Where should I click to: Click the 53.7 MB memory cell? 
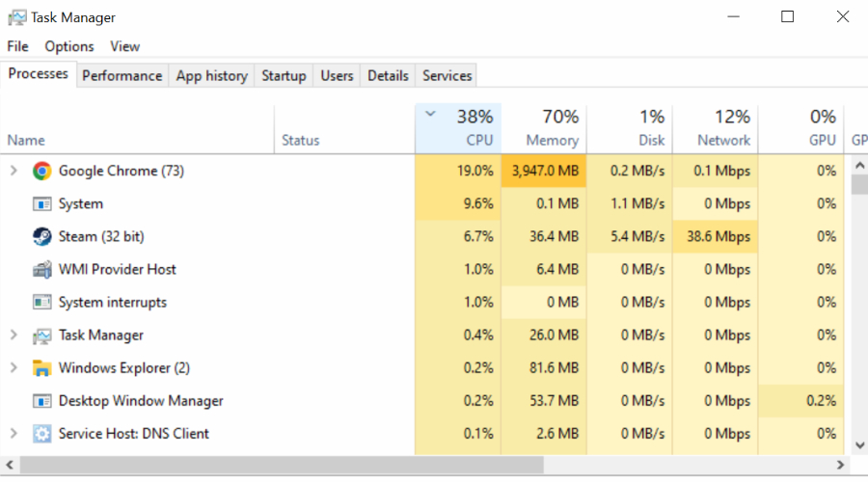coord(544,401)
